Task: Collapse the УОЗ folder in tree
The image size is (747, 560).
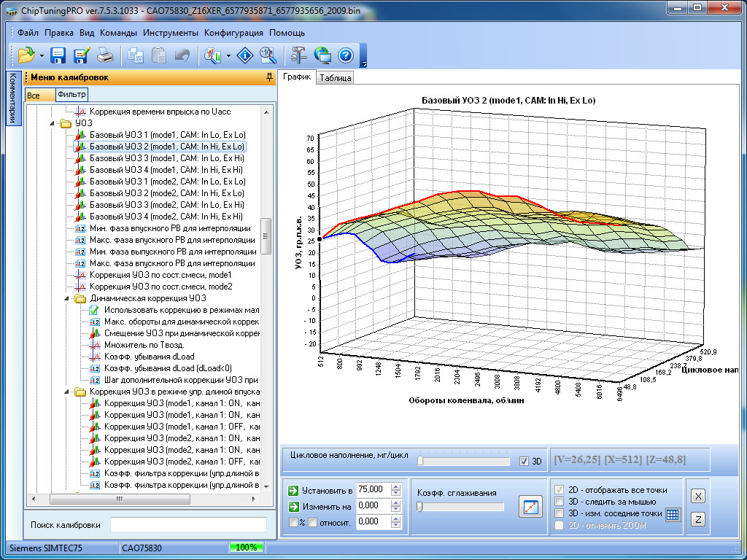Action: click(x=53, y=123)
